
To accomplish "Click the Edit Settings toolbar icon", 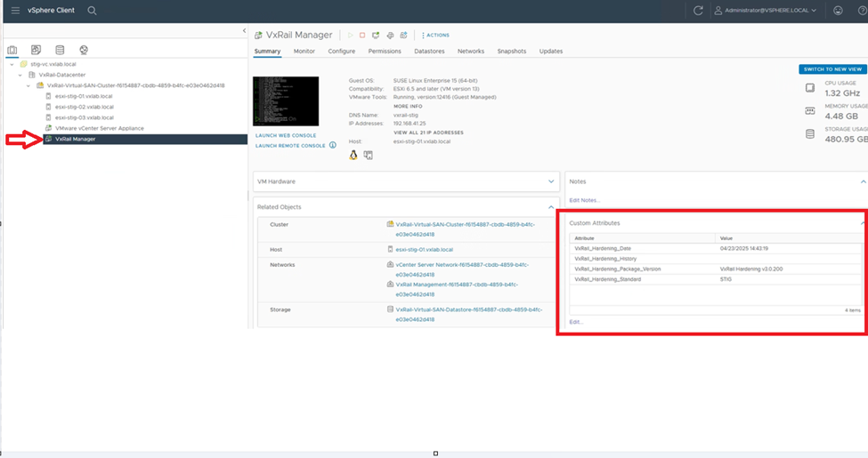I will (x=390, y=35).
